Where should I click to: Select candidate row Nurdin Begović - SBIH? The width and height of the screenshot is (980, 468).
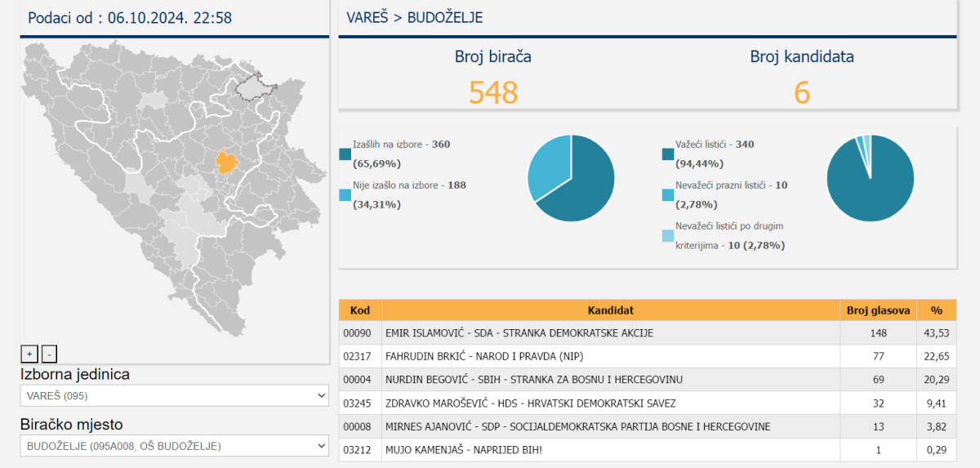(x=648, y=380)
